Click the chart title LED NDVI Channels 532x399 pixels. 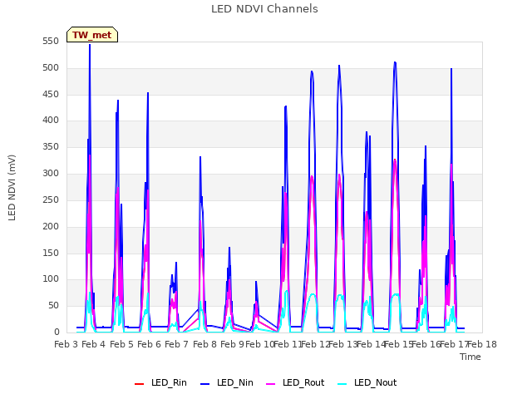(x=264, y=9)
